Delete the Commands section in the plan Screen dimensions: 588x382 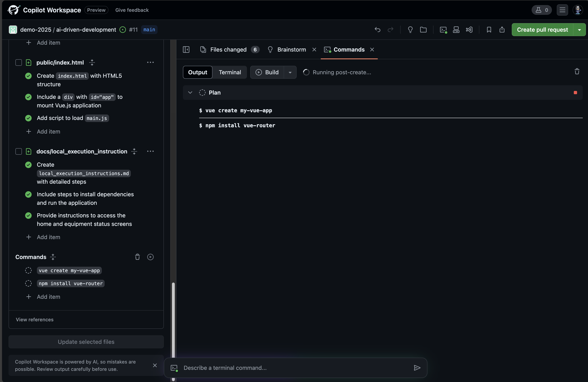137,257
